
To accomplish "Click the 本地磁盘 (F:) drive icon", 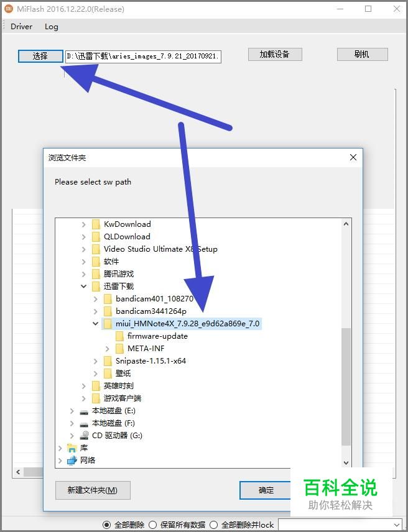I will (84, 424).
